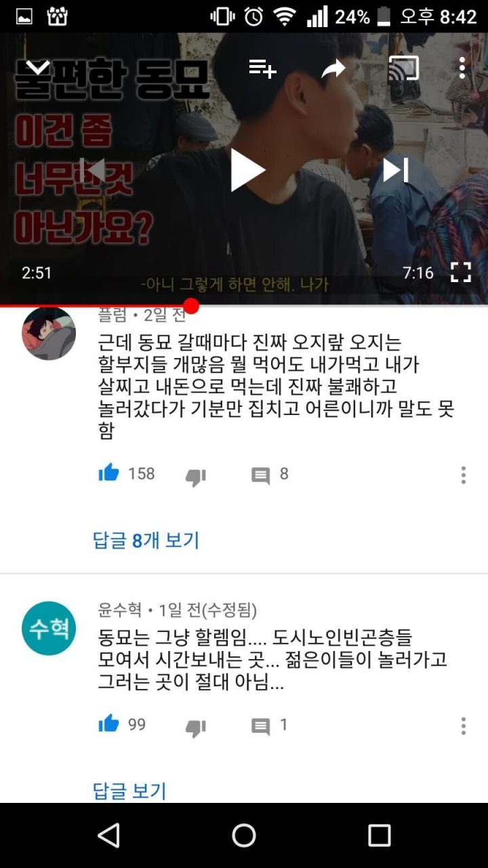Open replies icon showing 8

pyautogui.click(x=260, y=475)
